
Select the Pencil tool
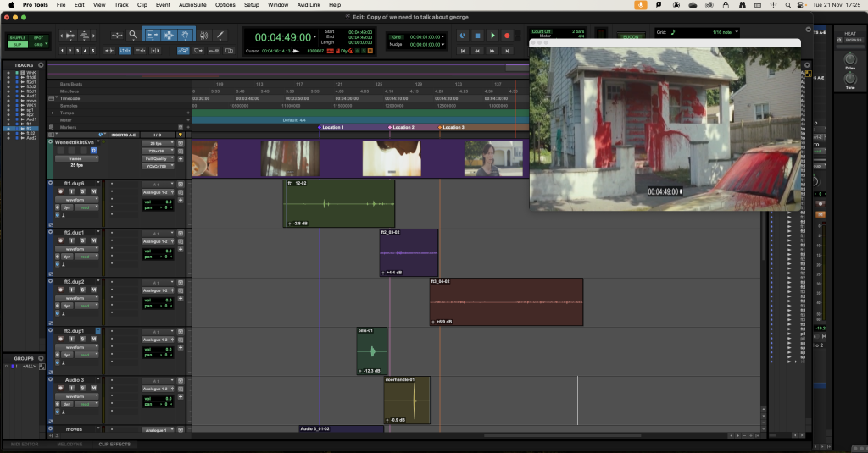[220, 36]
